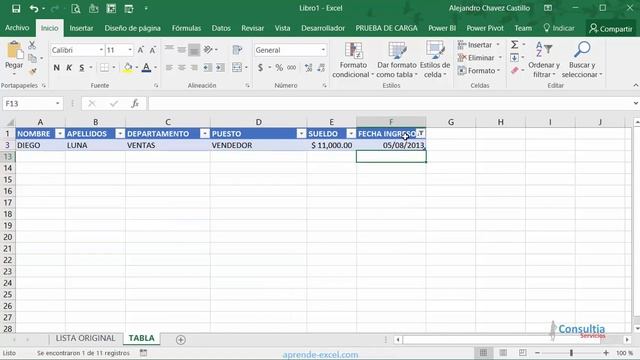Open Estilos de celda gallery

coord(435,60)
